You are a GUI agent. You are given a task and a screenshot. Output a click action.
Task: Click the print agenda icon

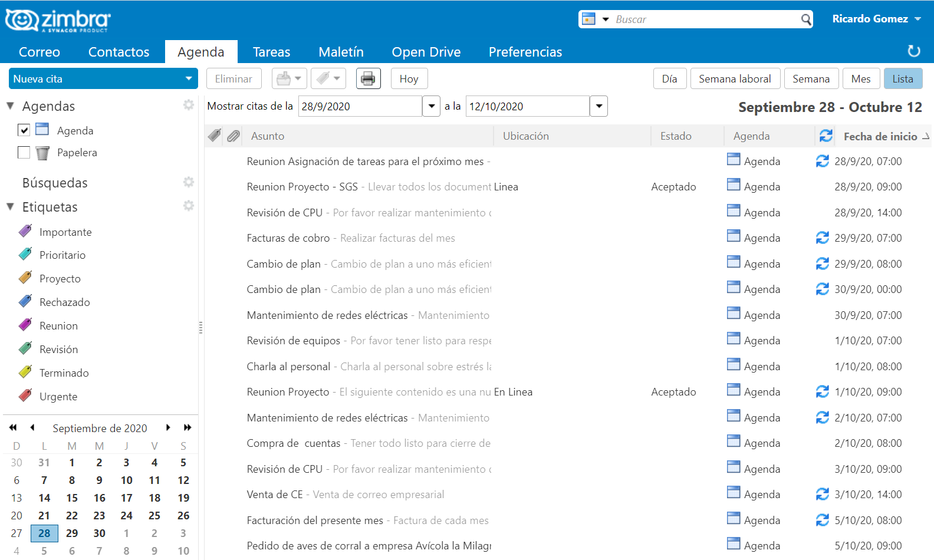point(368,78)
